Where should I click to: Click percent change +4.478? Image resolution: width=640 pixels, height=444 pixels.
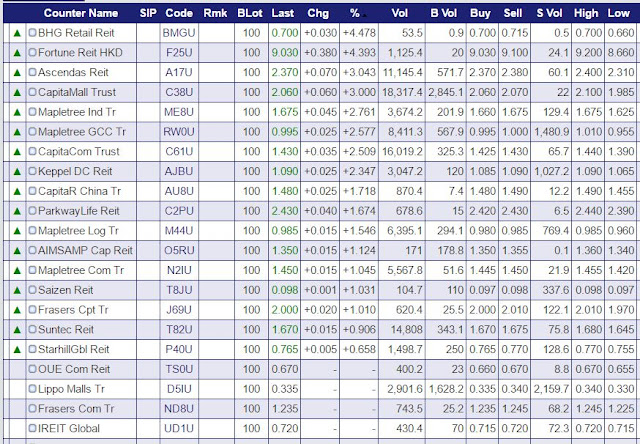tap(359, 33)
